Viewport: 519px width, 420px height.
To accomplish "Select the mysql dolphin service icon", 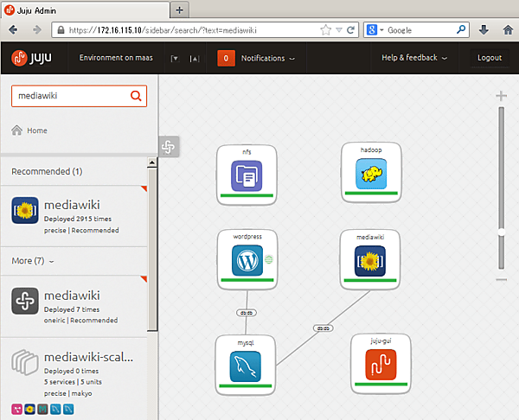I will pyautogui.click(x=246, y=366).
